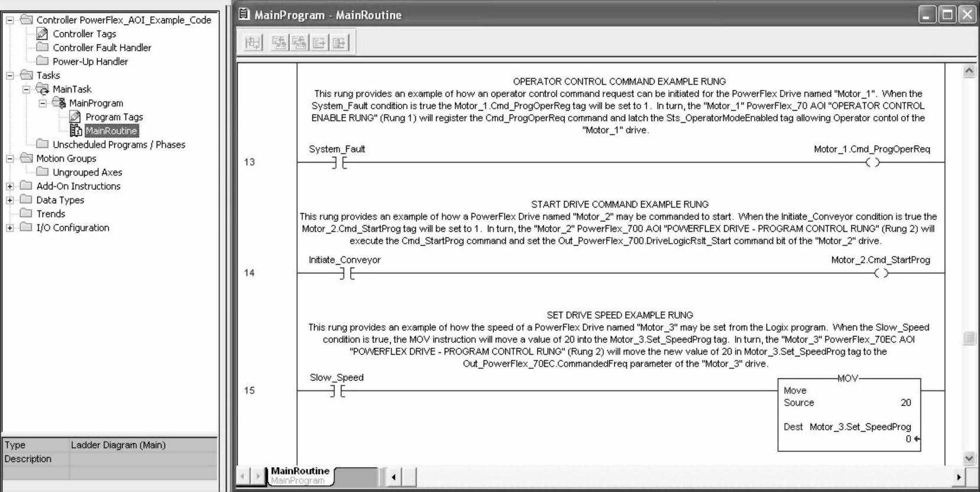This screenshot has height=492, width=980.
Task: Select MainRoutine in the controller tree
Action: tap(111, 131)
